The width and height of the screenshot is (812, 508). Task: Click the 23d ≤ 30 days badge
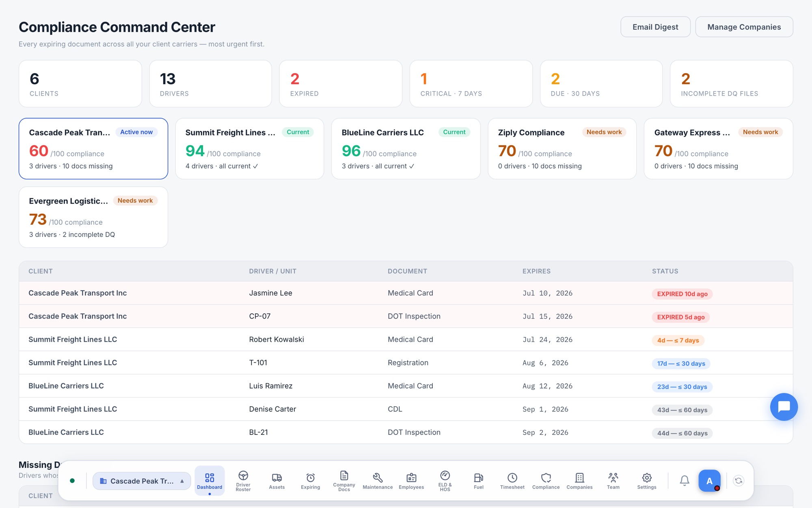pyautogui.click(x=682, y=386)
